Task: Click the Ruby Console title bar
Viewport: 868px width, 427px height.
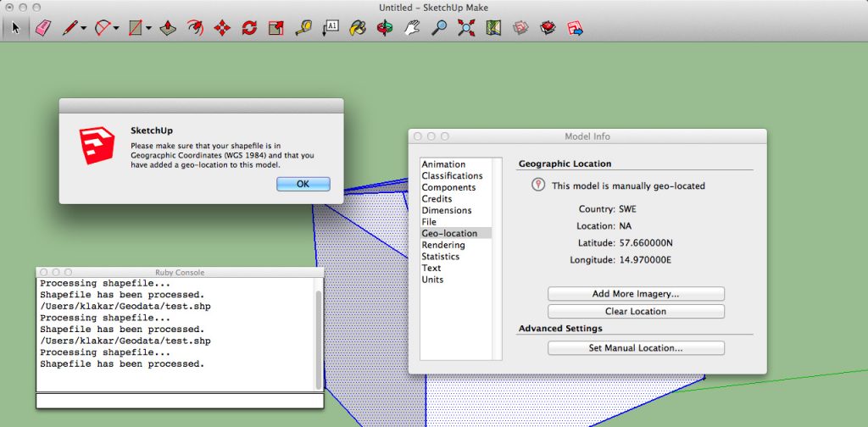Action: point(180,272)
